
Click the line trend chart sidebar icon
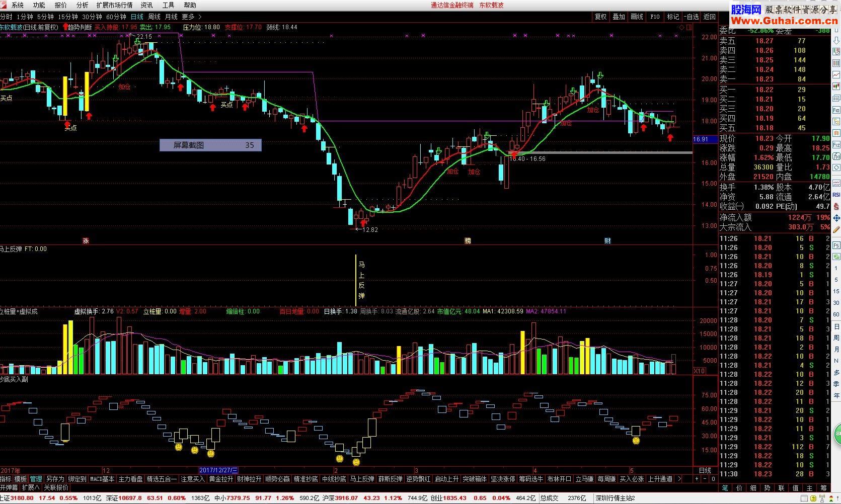tap(836, 74)
